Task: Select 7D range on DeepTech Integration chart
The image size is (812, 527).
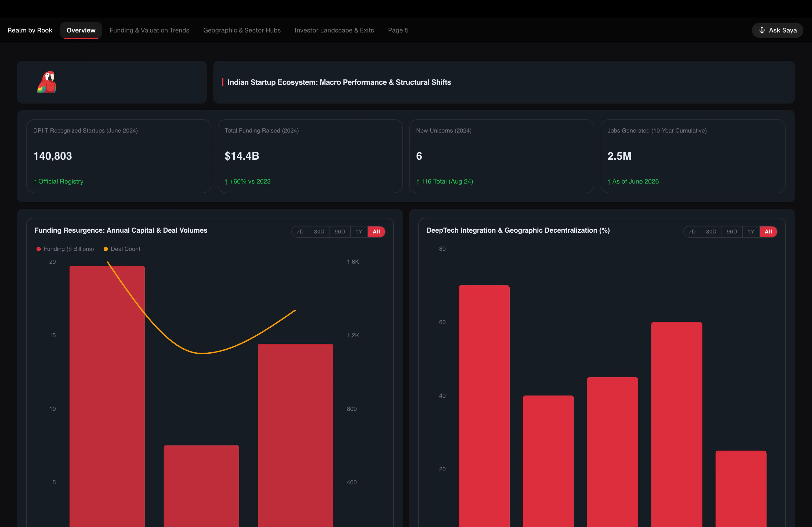Action: coord(692,232)
